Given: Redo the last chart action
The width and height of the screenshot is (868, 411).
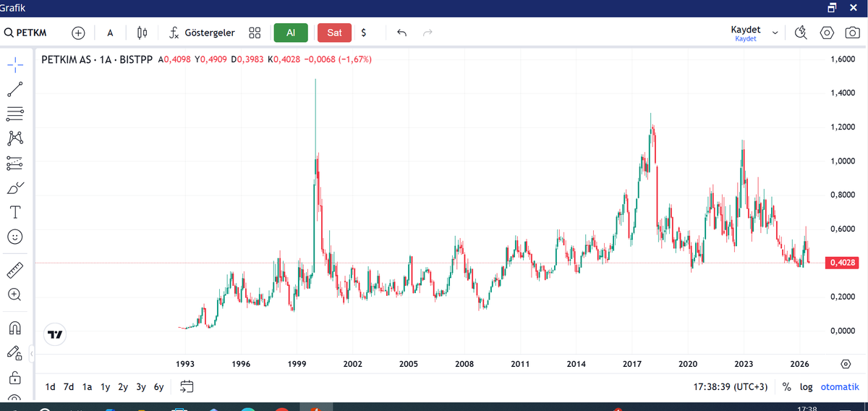Looking at the screenshot, I should point(427,33).
